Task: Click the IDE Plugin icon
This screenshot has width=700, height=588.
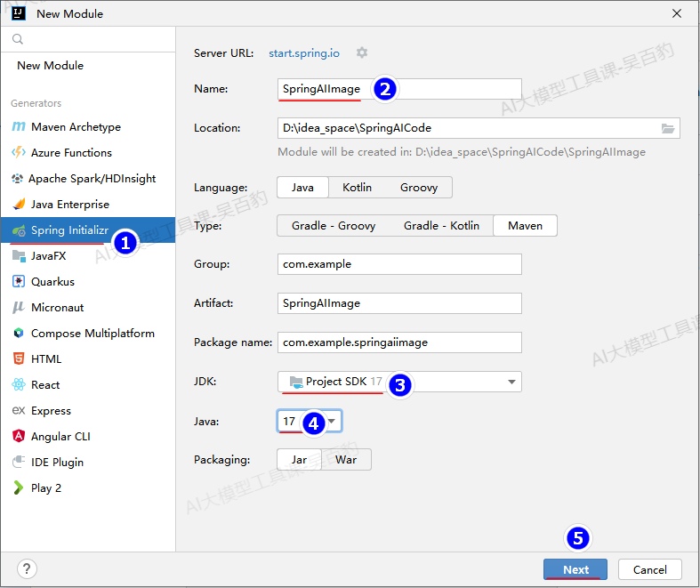Action: pyautogui.click(x=19, y=462)
